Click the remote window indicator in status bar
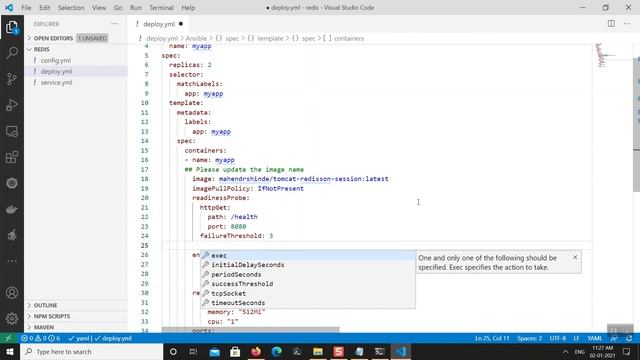The width and height of the screenshot is (640, 360). [8, 338]
